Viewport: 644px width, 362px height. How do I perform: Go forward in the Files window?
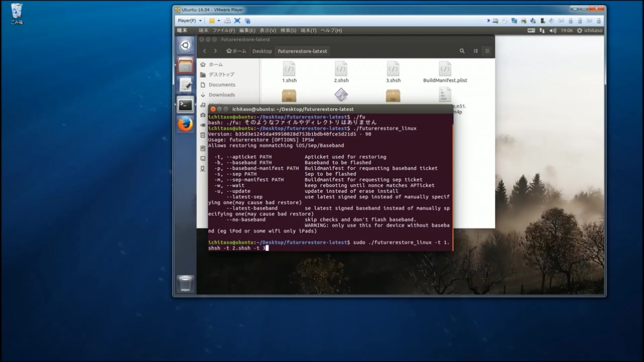click(x=215, y=51)
